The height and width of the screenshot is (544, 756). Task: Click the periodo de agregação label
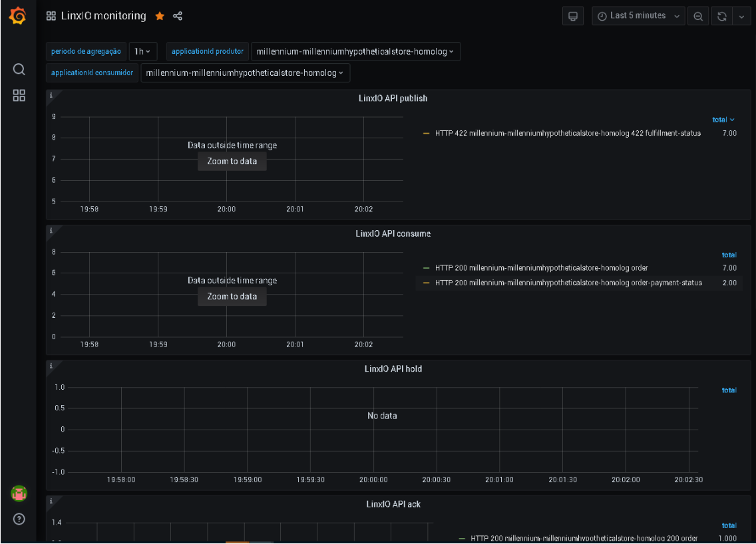[x=86, y=51]
